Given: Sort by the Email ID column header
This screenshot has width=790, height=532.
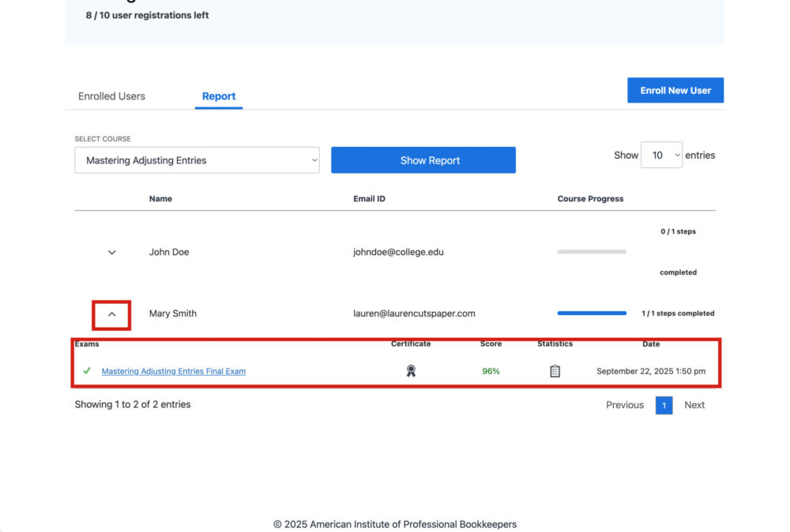Looking at the screenshot, I should click(x=369, y=199).
